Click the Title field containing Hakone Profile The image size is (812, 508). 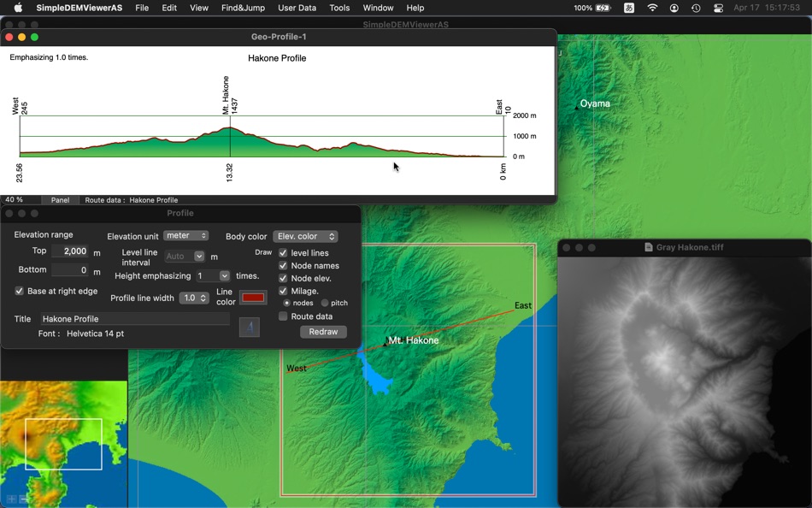pos(135,319)
